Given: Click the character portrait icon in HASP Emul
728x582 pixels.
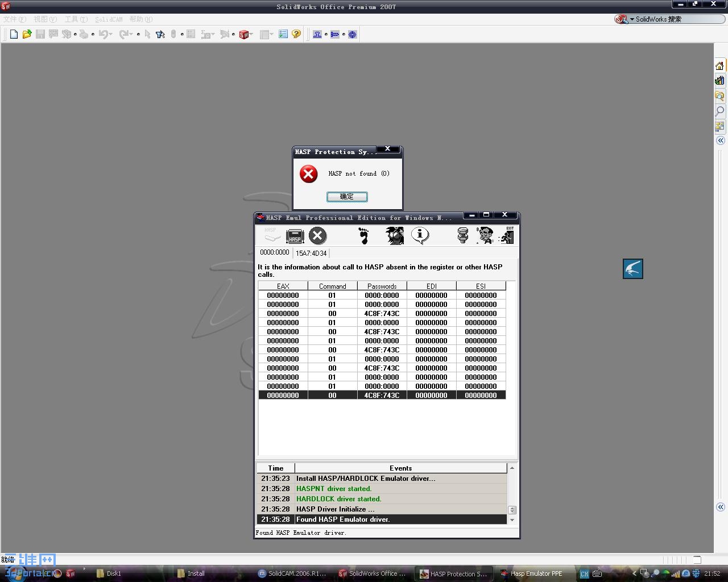Looking at the screenshot, I should [395, 235].
